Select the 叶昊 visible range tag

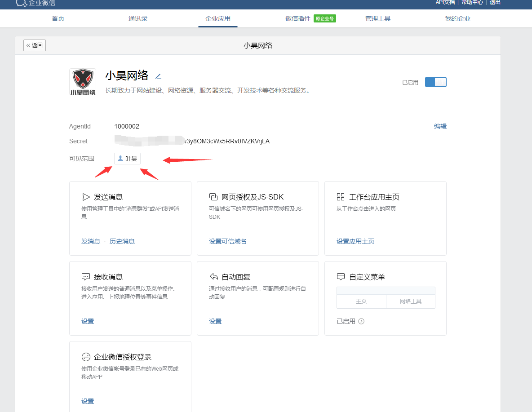[x=128, y=159]
